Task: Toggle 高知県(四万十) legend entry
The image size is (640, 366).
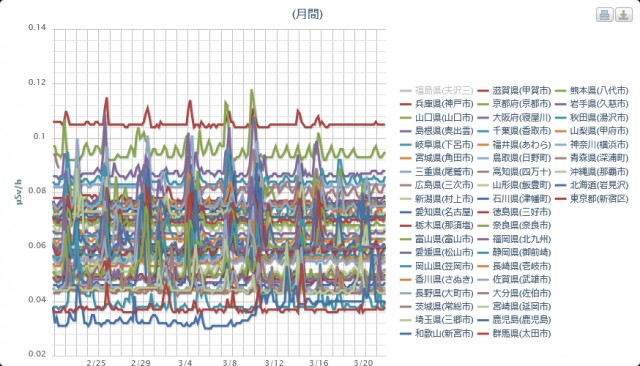Action: coord(514,172)
